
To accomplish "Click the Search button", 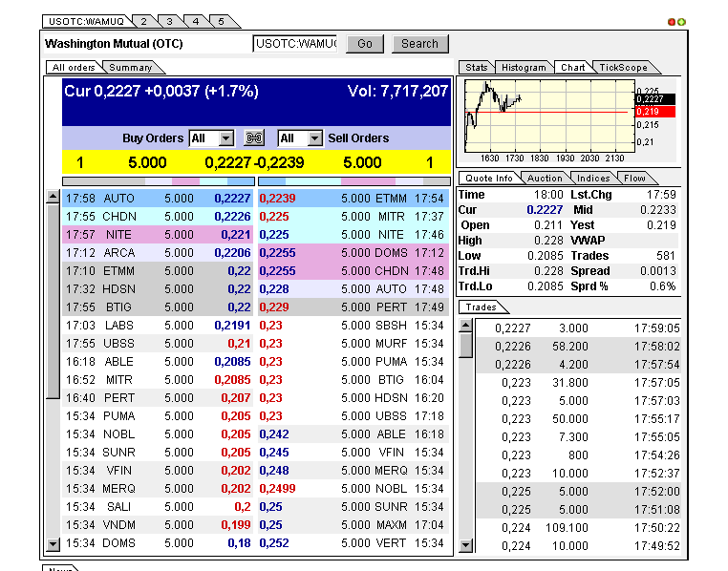I will 419,44.
